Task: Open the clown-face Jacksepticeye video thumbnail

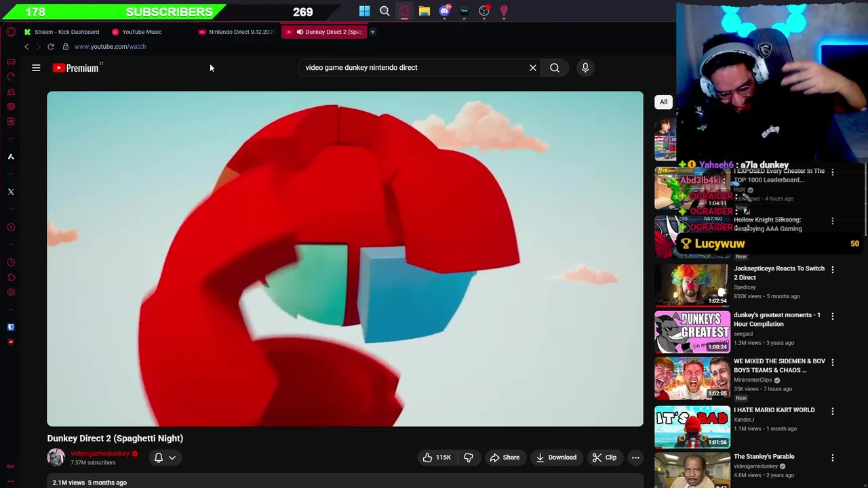Action: coord(692,285)
